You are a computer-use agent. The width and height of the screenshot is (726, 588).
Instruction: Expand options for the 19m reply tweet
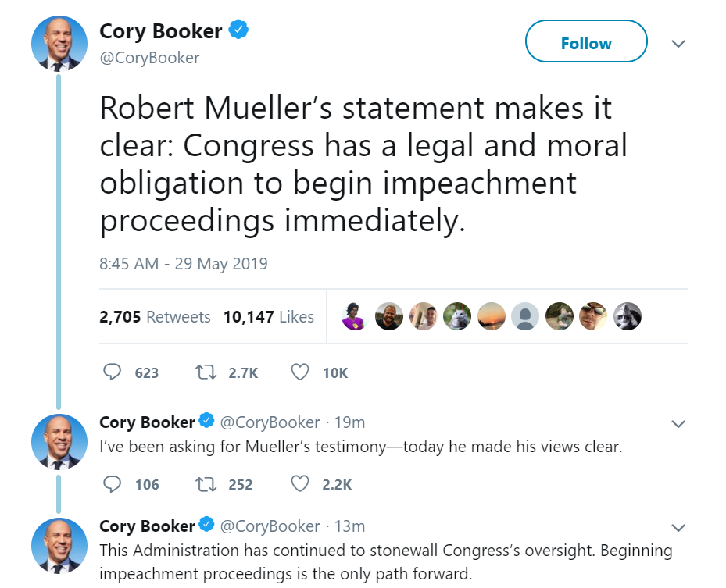coord(678,424)
